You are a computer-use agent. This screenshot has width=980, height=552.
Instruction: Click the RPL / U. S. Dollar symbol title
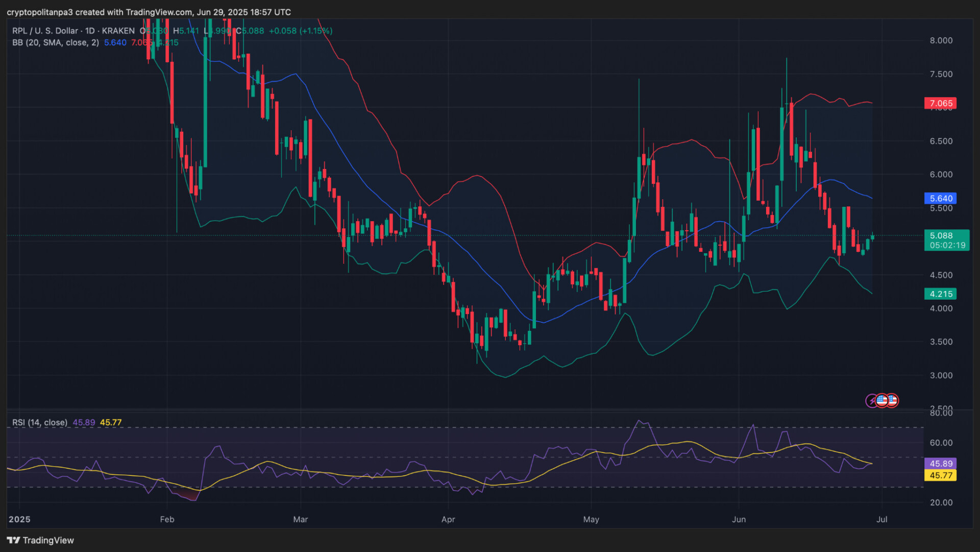pos(45,31)
